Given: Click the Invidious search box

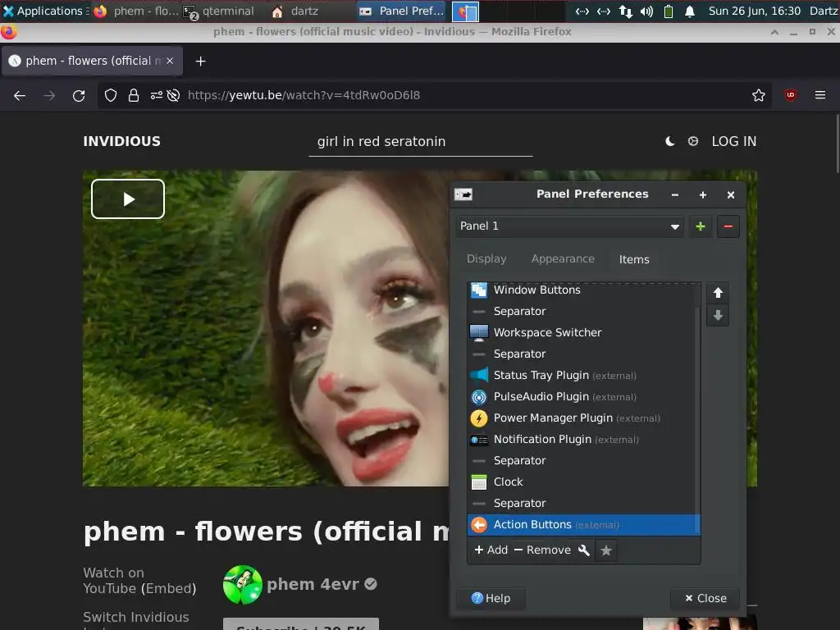Looking at the screenshot, I should pos(421,142).
